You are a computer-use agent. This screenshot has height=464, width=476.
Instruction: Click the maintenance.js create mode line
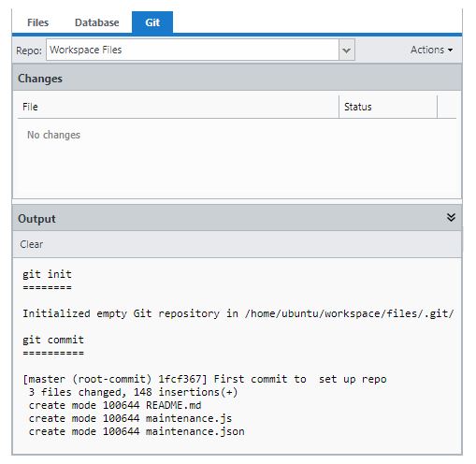[130, 418]
